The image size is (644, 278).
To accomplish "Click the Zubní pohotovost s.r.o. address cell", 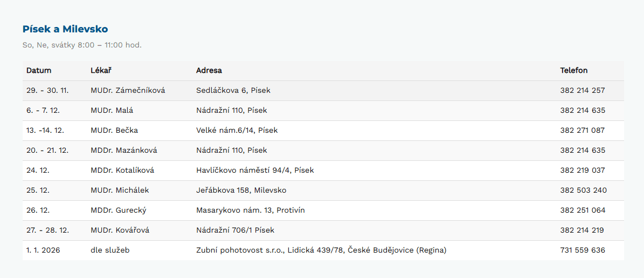I will point(321,250).
